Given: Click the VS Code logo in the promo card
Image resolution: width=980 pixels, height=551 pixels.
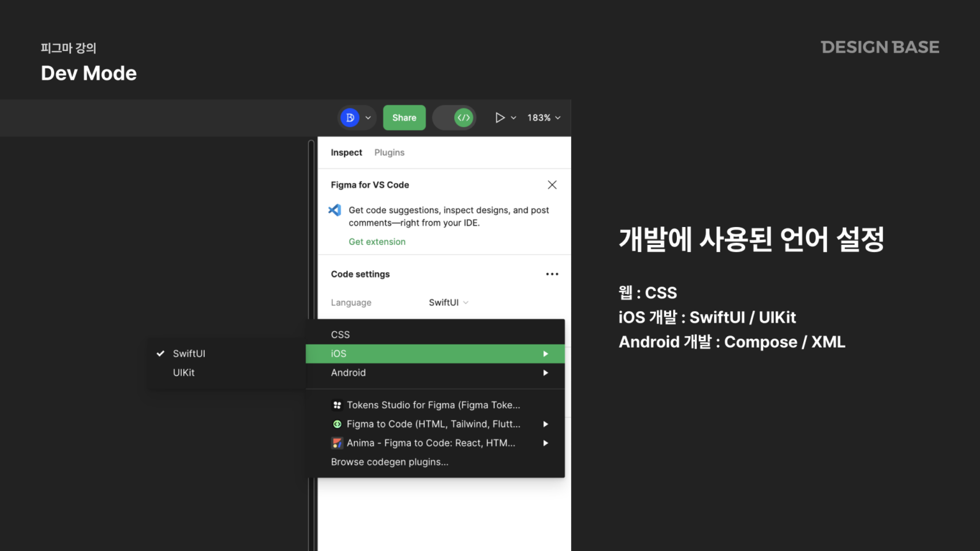Looking at the screenshot, I should 335,210.
